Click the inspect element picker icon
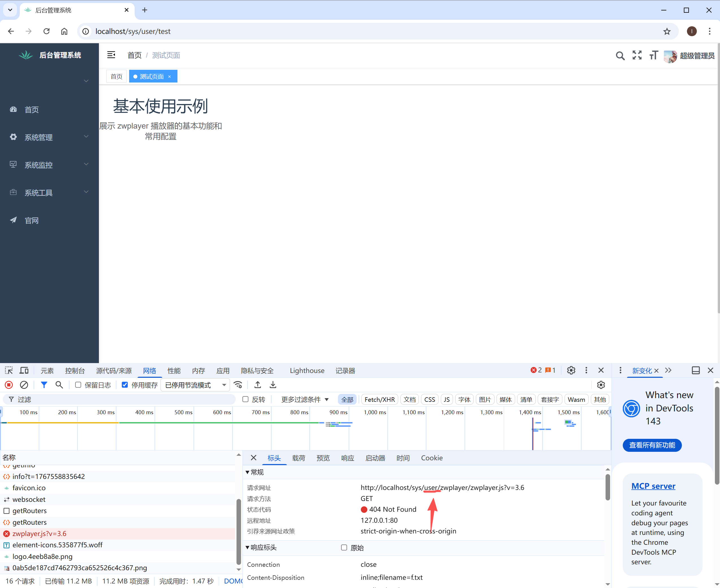 pyautogui.click(x=9, y=370)
